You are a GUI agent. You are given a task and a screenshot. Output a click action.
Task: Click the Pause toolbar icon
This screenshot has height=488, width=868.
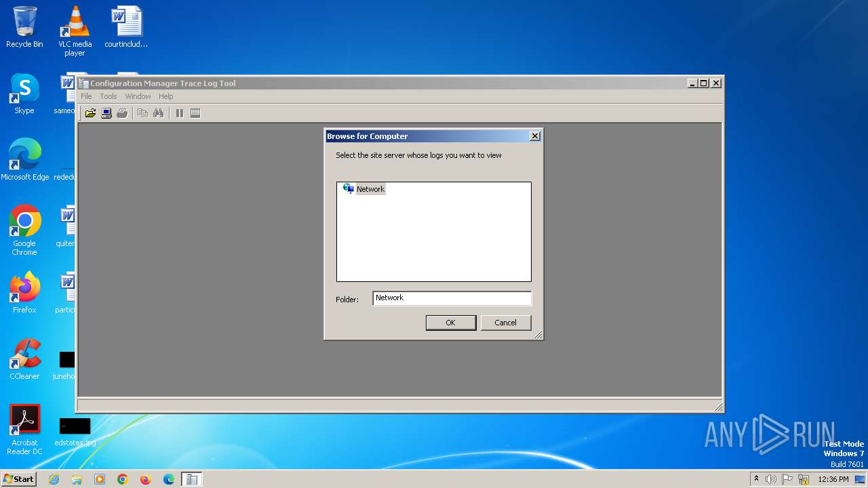click(x=179, y=113)
